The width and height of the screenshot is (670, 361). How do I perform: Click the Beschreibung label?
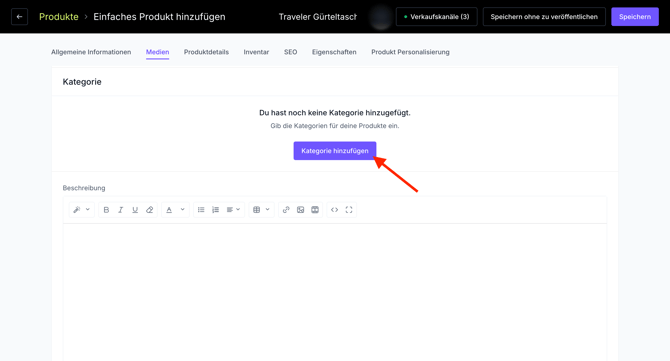[x=84, y=188]
